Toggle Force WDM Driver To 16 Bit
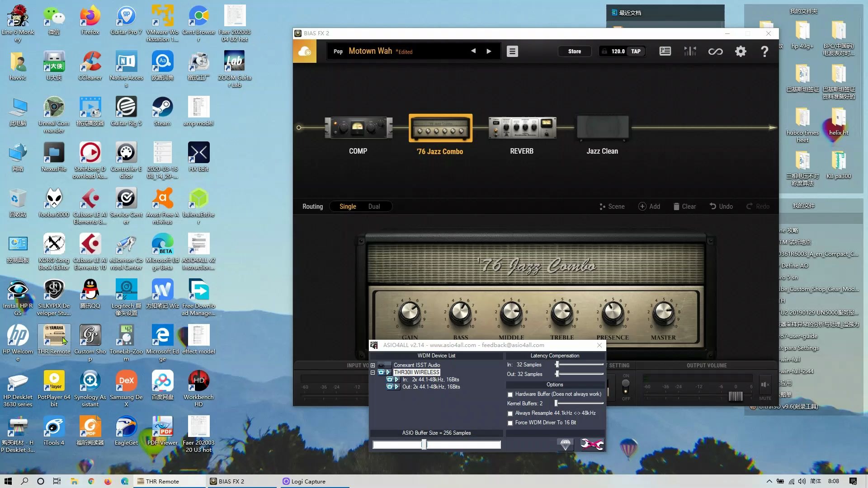Image resolution: width=868 pixels, height=488 pixels. 510,423
